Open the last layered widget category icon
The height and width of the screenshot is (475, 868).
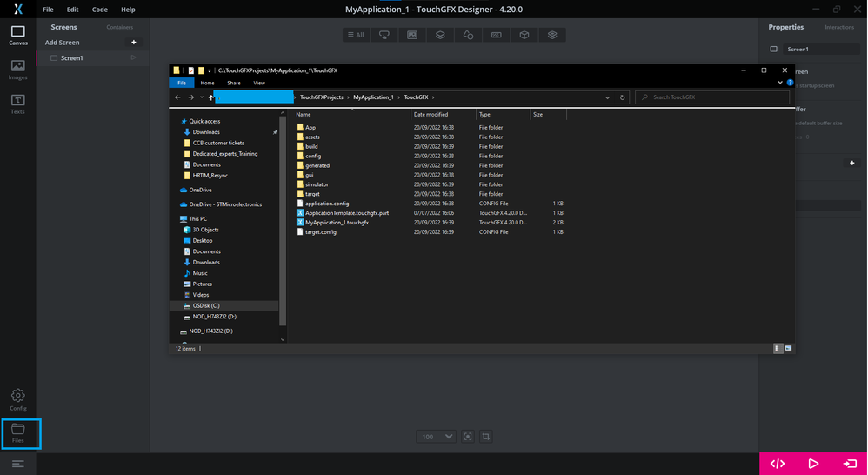(552, 35)
